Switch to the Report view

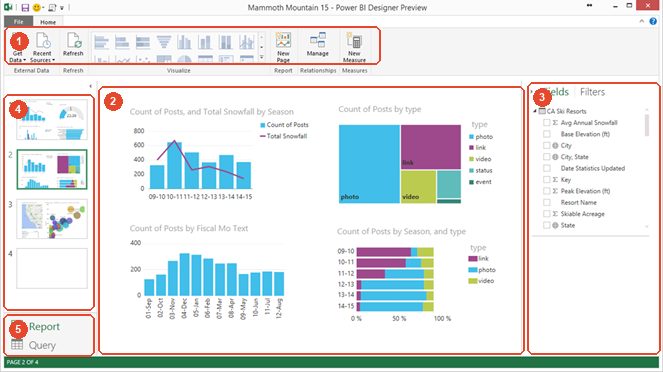44,327
